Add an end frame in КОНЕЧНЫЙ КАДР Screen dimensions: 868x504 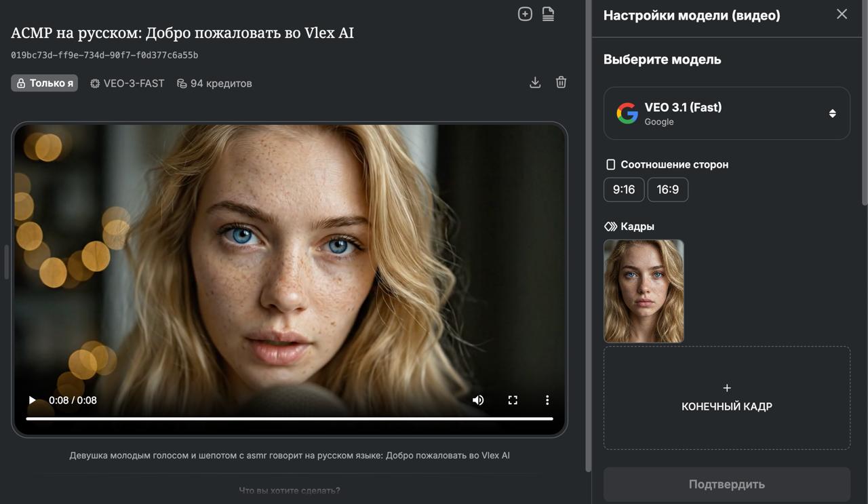tap(726, 398)
